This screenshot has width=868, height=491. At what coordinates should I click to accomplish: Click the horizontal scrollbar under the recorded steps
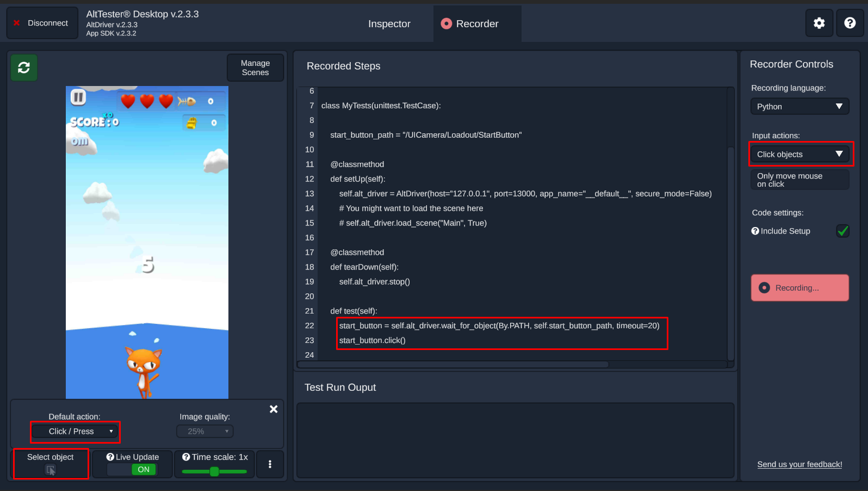pos(453,365)
